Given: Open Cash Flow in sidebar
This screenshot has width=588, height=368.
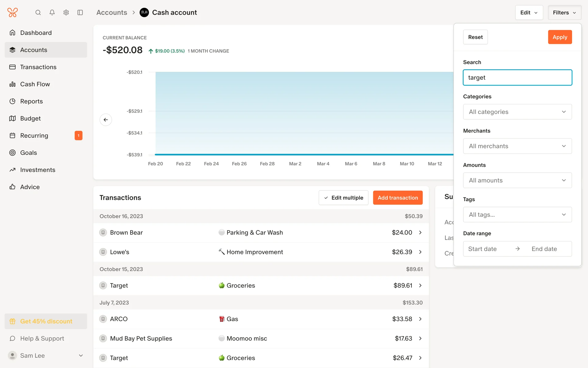Looking at the screenshot, I should point(35,84).
